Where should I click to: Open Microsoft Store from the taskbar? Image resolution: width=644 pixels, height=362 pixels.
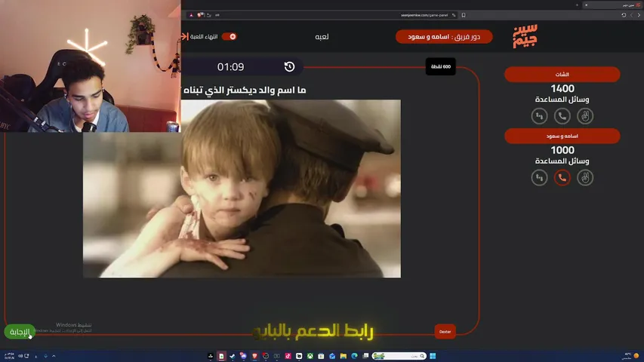[321, 356]
